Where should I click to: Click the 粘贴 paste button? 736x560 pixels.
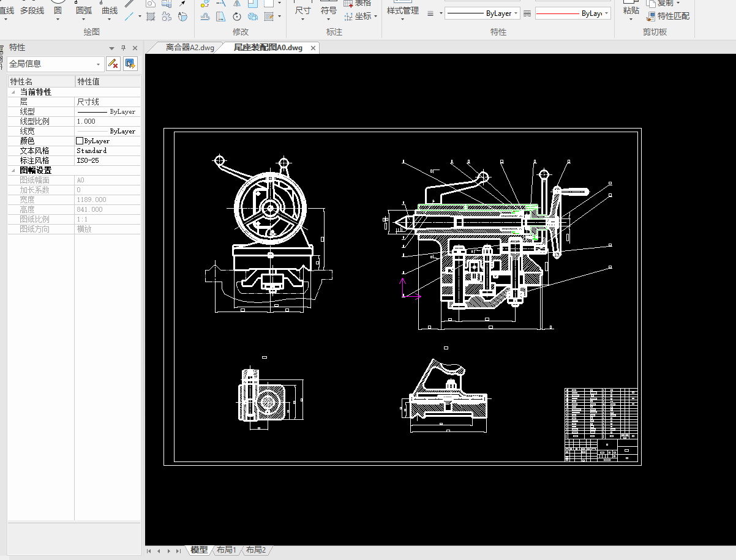631,10
